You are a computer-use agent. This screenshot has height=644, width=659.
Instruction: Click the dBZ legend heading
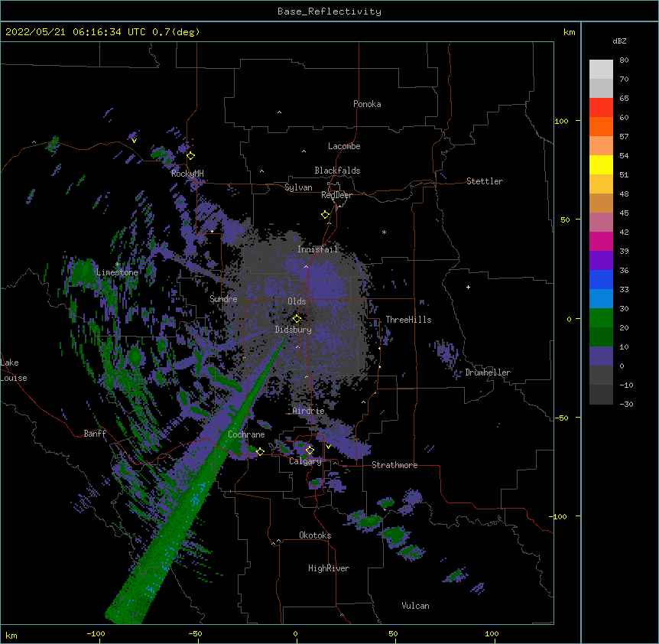point(619,41)
